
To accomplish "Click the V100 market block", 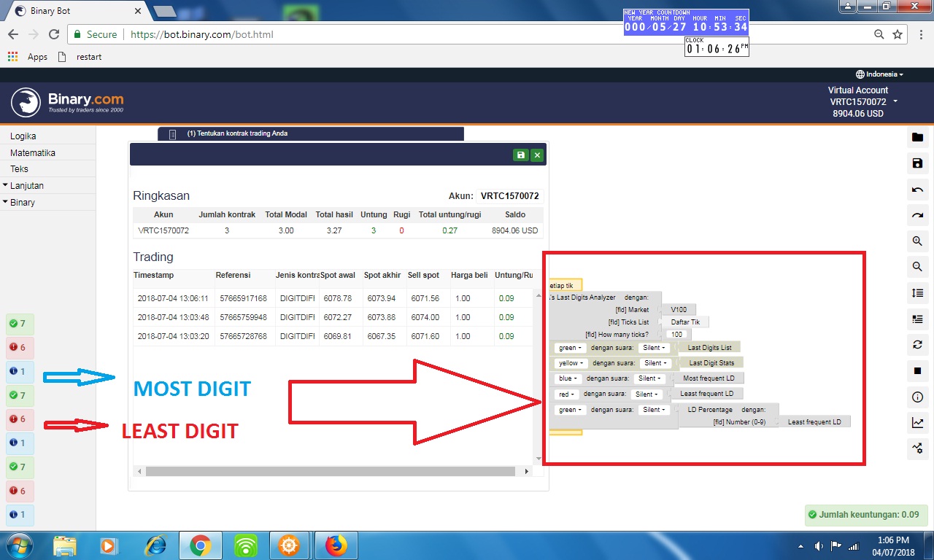I will click(679, 310).
